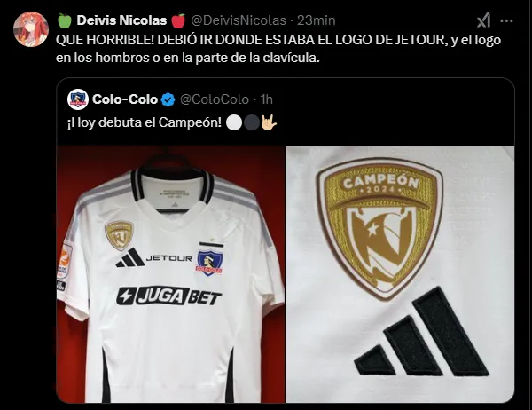532x410 pixels.
Task: Click the red apple emoji after name
Action: (x=178, y=20)
